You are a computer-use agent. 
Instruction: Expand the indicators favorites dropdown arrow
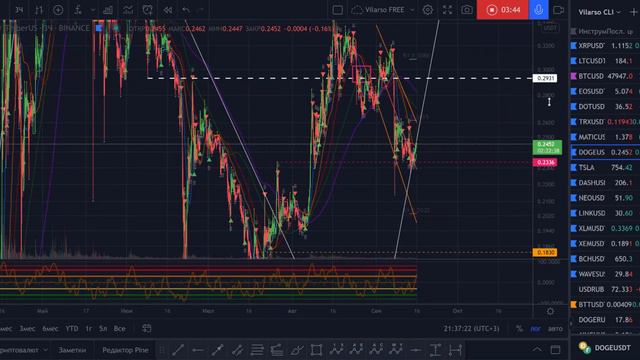click(x=93, y=10)
